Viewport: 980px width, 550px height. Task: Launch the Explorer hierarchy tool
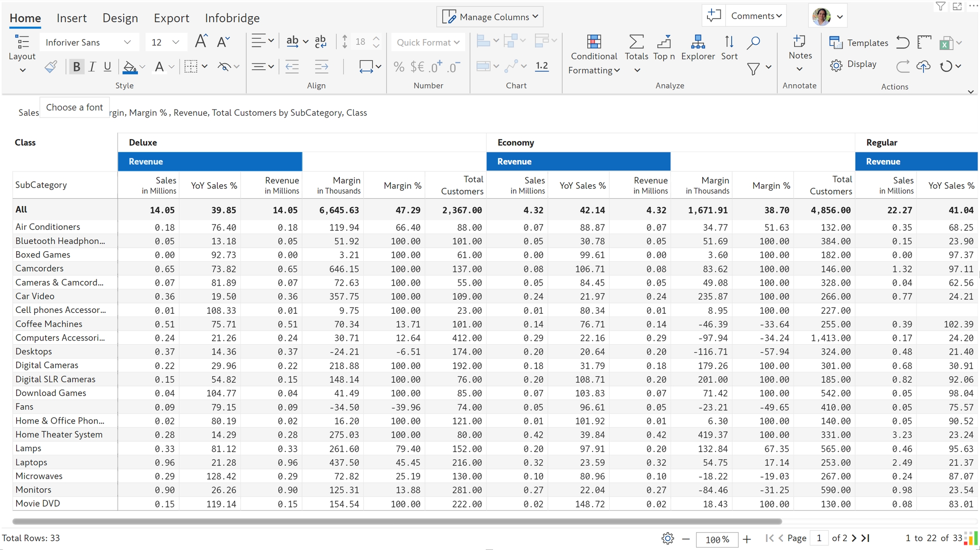698,47
